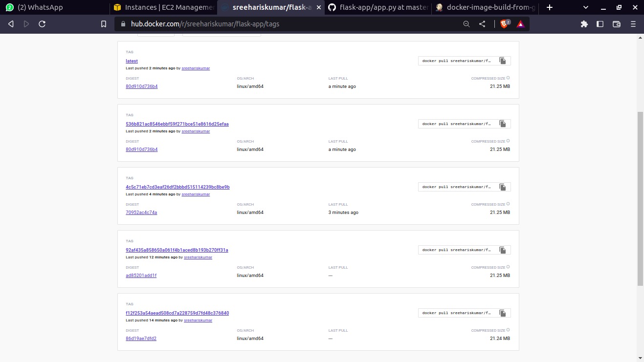
Task: Open digest 80d910d736b4 under latest tag
Action: coord(141,86)
